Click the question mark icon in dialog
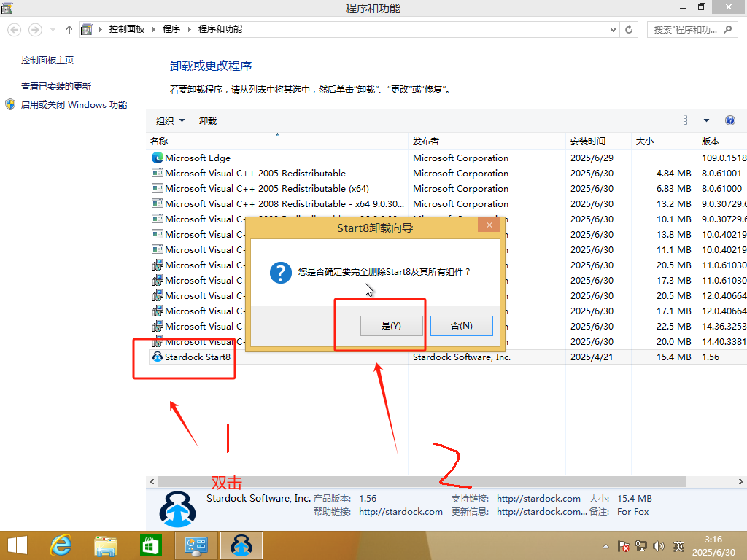 280,273
